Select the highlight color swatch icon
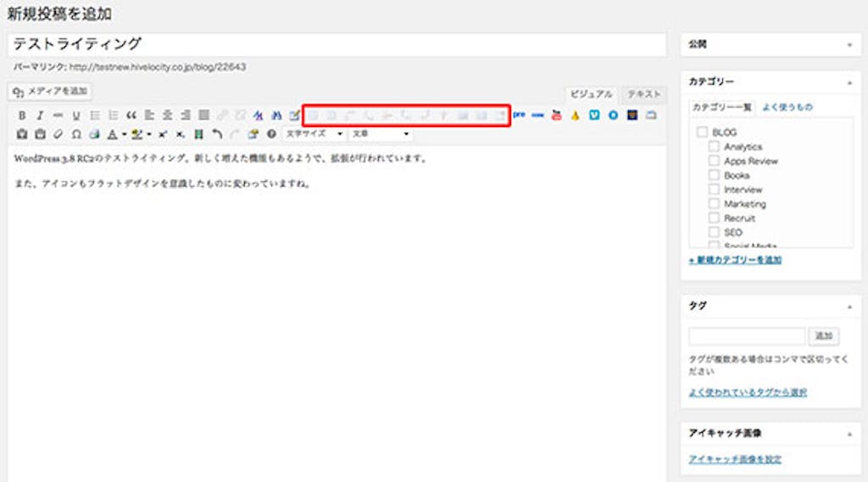Image resolution: width=868 pixels, height=482 pixels. (136, 134)
